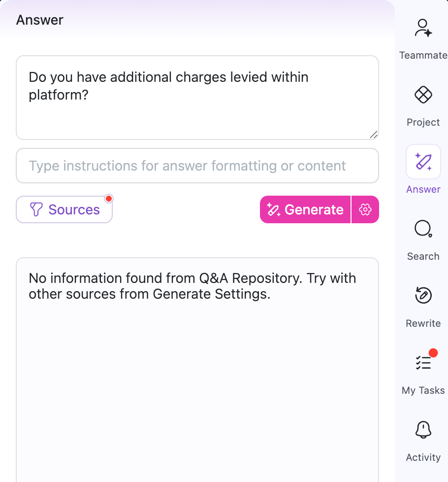Click the Sources filter funnel icon
The height and width of the screenshot is (482, 448).
pyautogui.click(x=36, y=209)
